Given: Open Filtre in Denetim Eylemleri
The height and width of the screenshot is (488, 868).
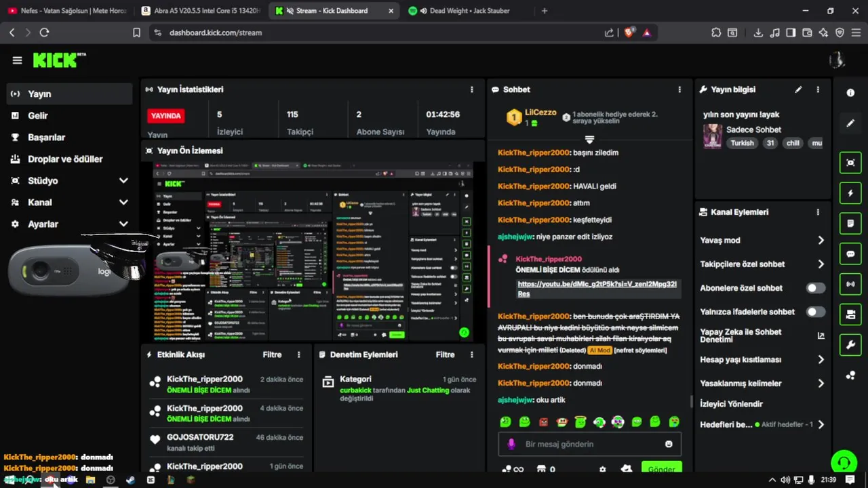Looking at the screenshot, I should click(x=445, y=354).
